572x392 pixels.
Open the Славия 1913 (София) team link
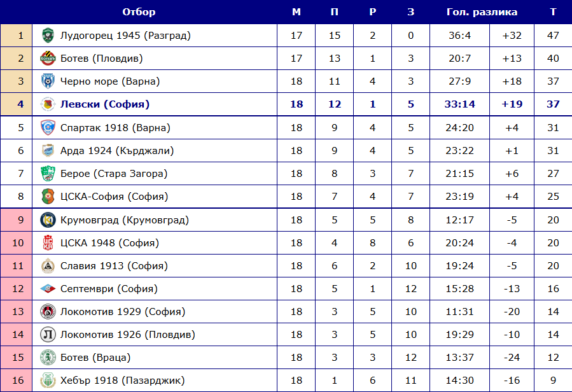pos(114,266)
